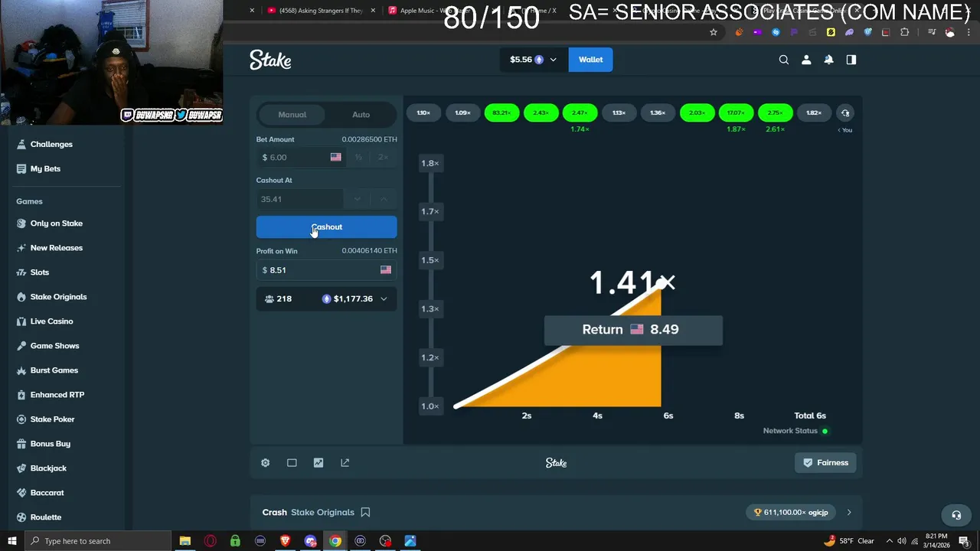Open the taskbar clock showing 8:21 PM
Screen dimensions: 980x551
pos(938,541)
